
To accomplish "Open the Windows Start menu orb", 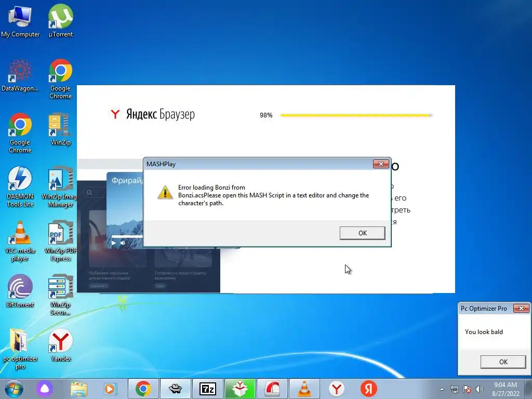I will (x=14, y=389).
